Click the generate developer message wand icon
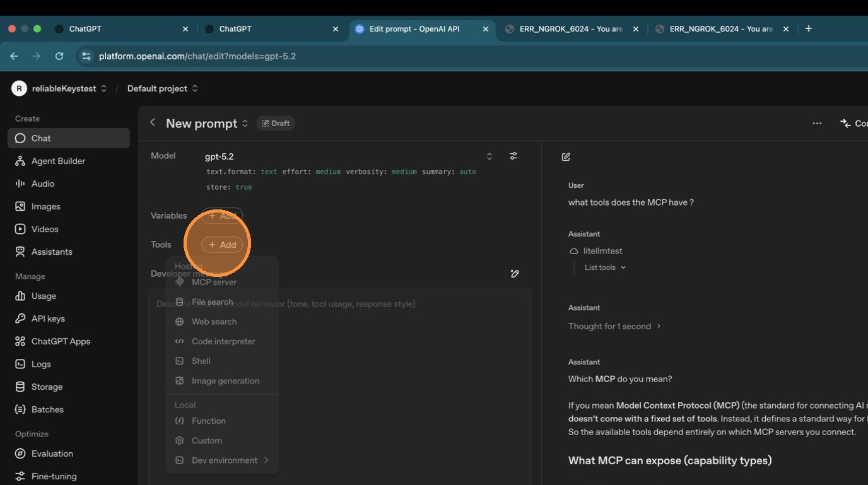868x485 pixels. coord(515,274)
